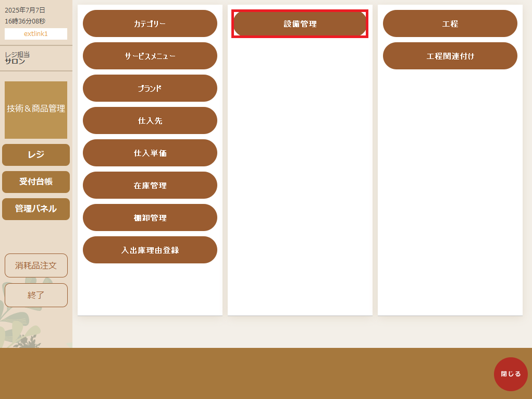Open 工程関連付け process linking
532x399 pixels.
click(x=450, y=56)
